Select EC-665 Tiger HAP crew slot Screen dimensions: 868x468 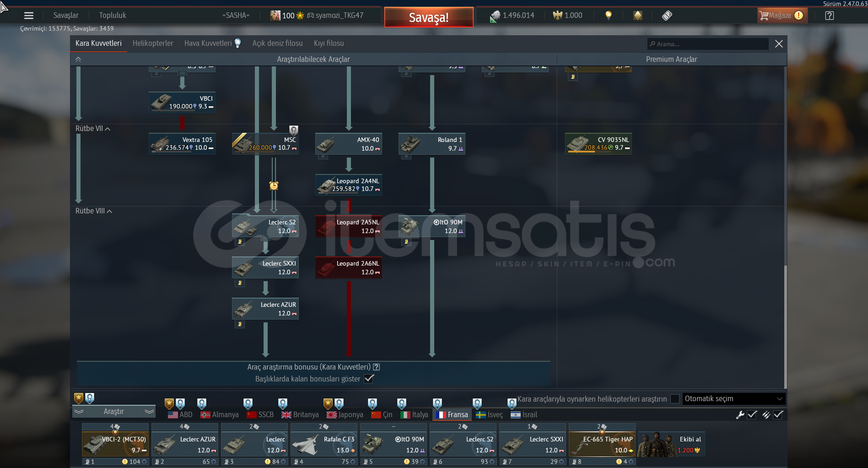pos(602,444)
